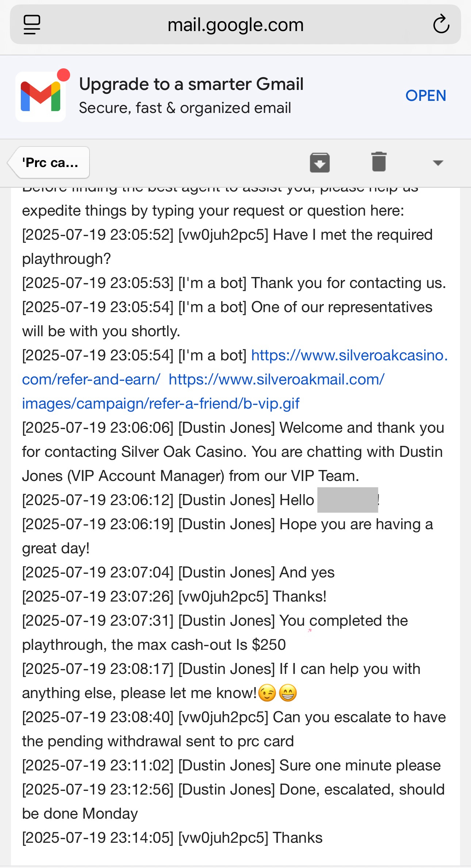Open the silveroakmail b-vip.gif image link

[x=203, y=391]
